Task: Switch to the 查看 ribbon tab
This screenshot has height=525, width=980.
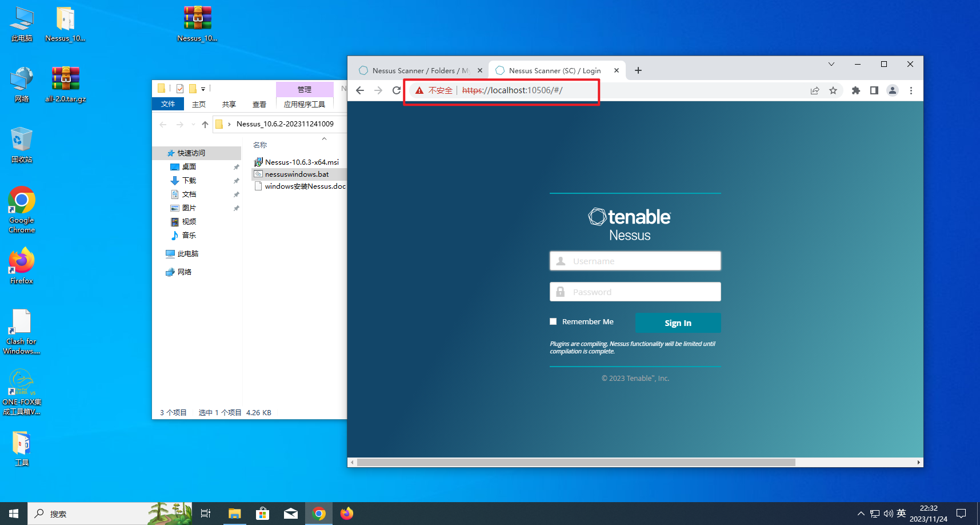Action: (259, 104)
